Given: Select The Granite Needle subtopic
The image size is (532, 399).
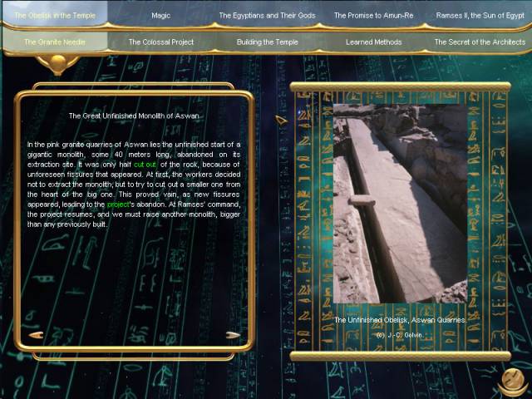Looking at the screenshot, I should pyautogui.click(x=54, y=42).
